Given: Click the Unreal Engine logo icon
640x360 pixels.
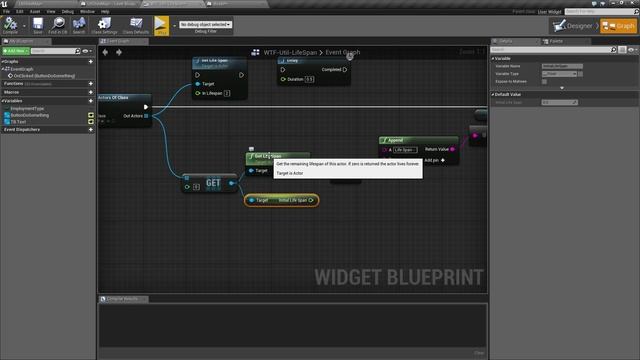Looking at the screenshot, I should [x=4, y=4].
